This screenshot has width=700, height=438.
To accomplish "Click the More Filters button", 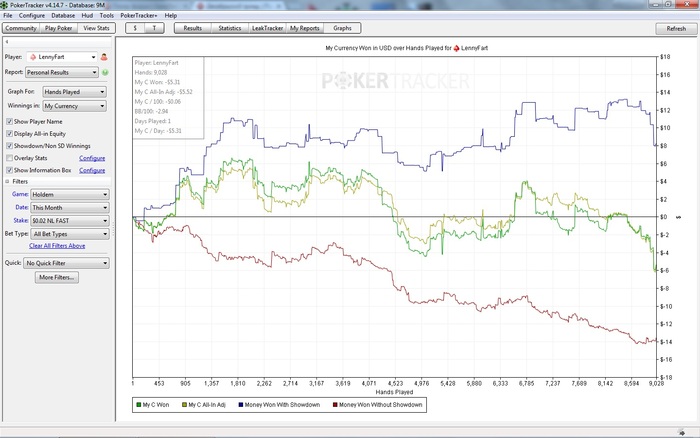I will pos(57,277).
